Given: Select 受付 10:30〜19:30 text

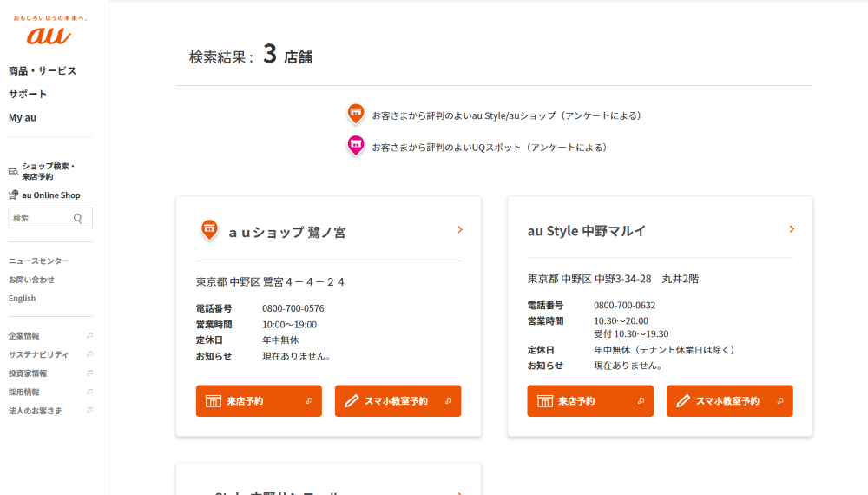Looking at the screenshot, I should pyautogui.click(x=631, y=333).
